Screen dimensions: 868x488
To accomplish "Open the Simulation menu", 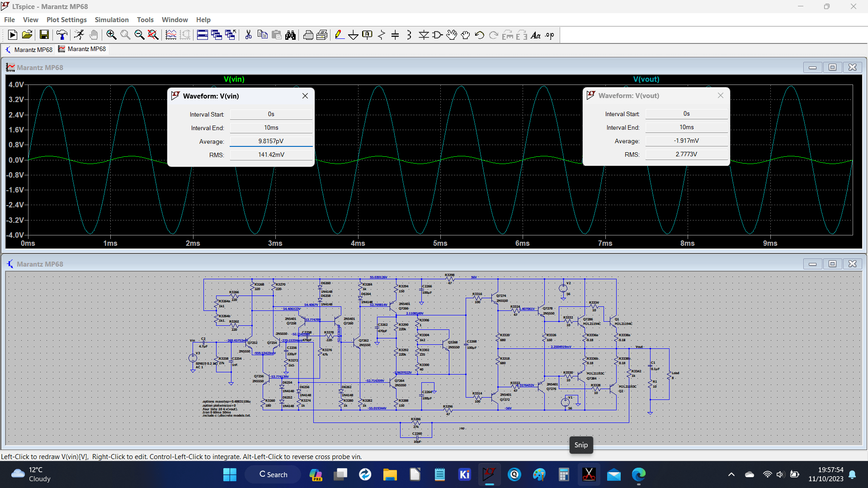I will point(112,20).
